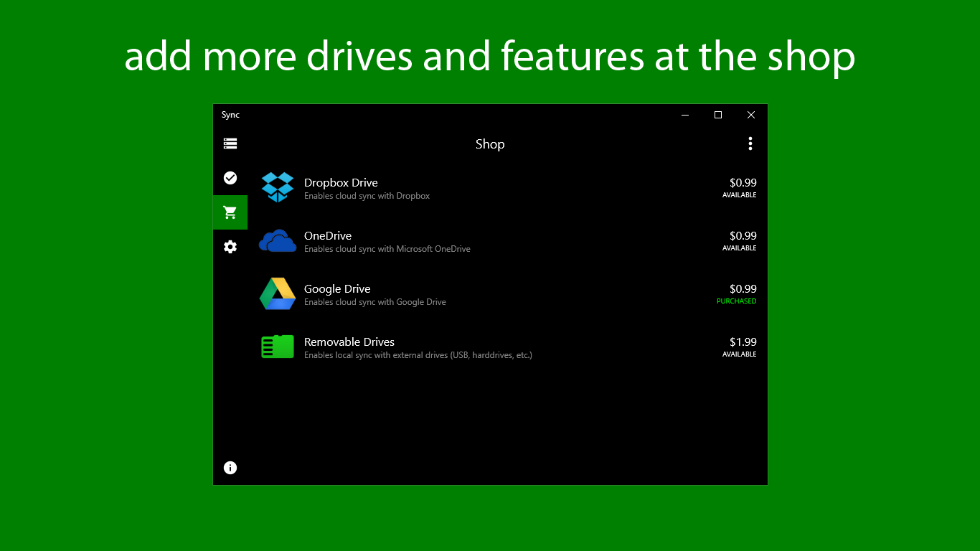
Task: Click the OneDrive cloud icon
Action: [x=278, y=241]
